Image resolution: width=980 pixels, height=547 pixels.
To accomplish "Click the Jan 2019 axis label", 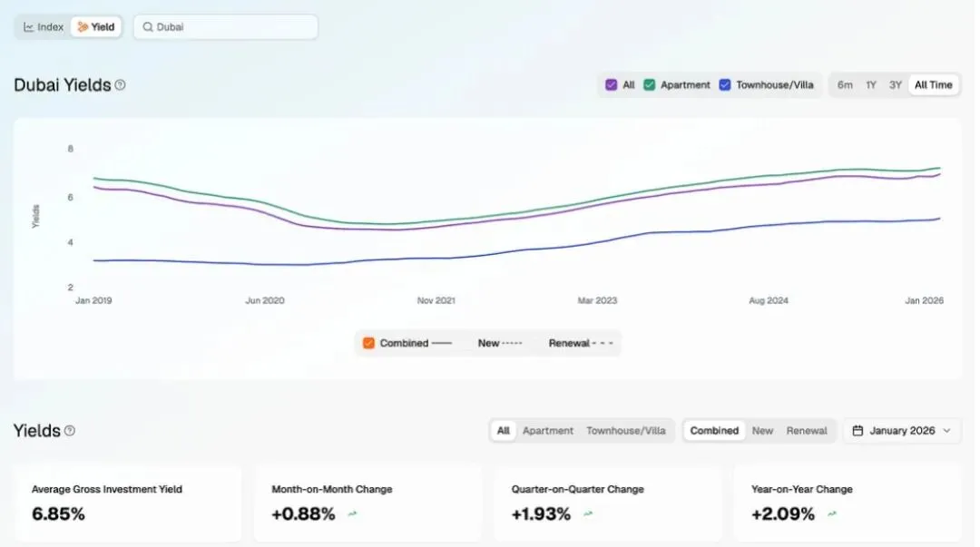I will 93,300.
